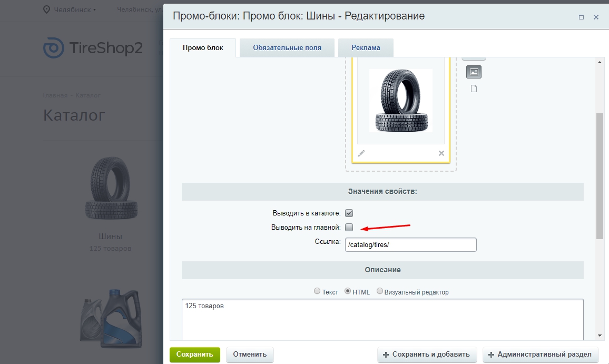Click the TireShop2 logo
The height and width of the screenshot is (364, 609).
pyautogui.click(x=93, y=48)
